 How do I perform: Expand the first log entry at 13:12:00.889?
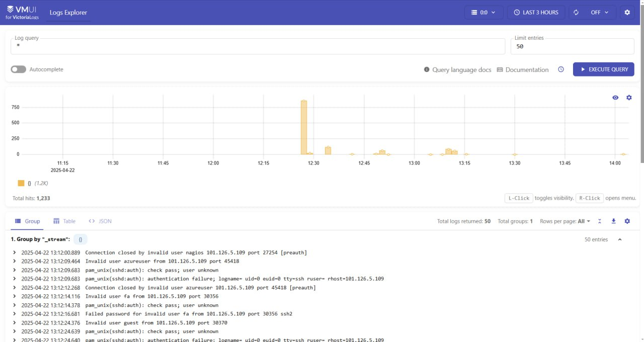pyautogui.click(x=15, y=252)
